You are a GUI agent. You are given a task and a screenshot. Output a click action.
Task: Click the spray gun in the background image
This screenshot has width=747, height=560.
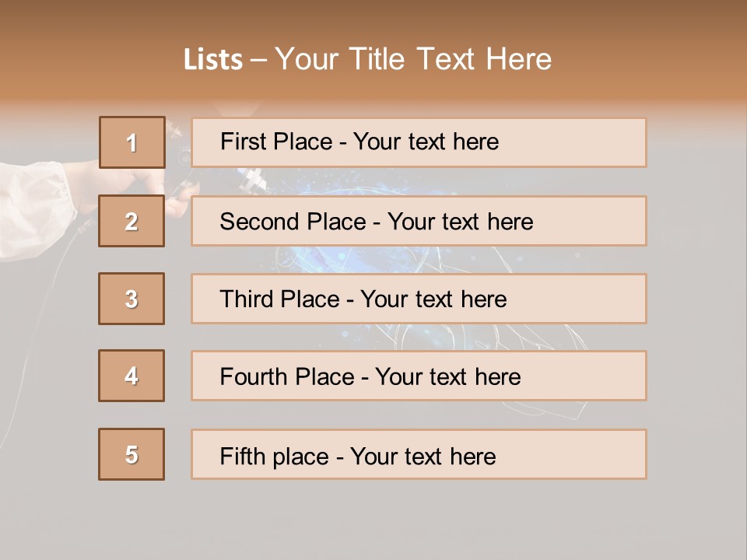point(177,180)
